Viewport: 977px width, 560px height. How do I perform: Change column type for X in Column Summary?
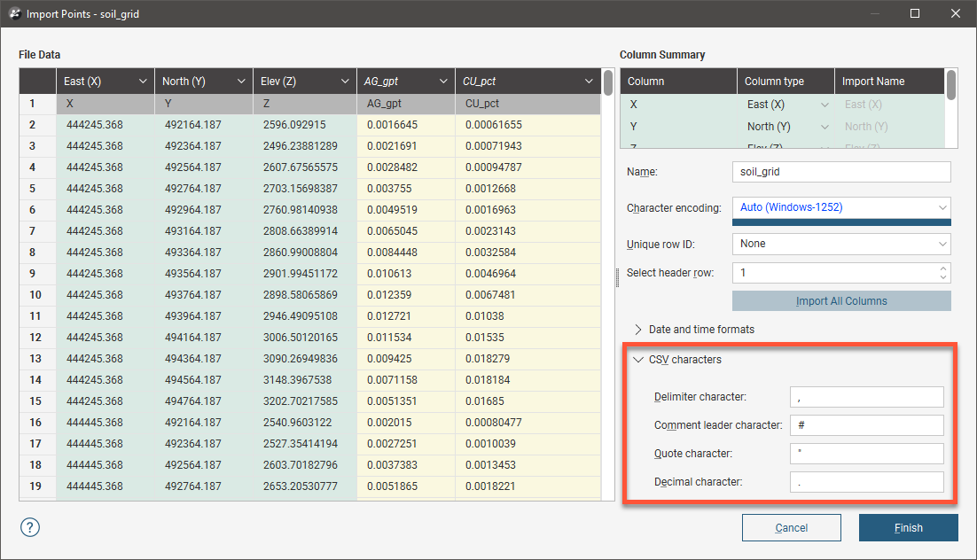tap(786, 105)
